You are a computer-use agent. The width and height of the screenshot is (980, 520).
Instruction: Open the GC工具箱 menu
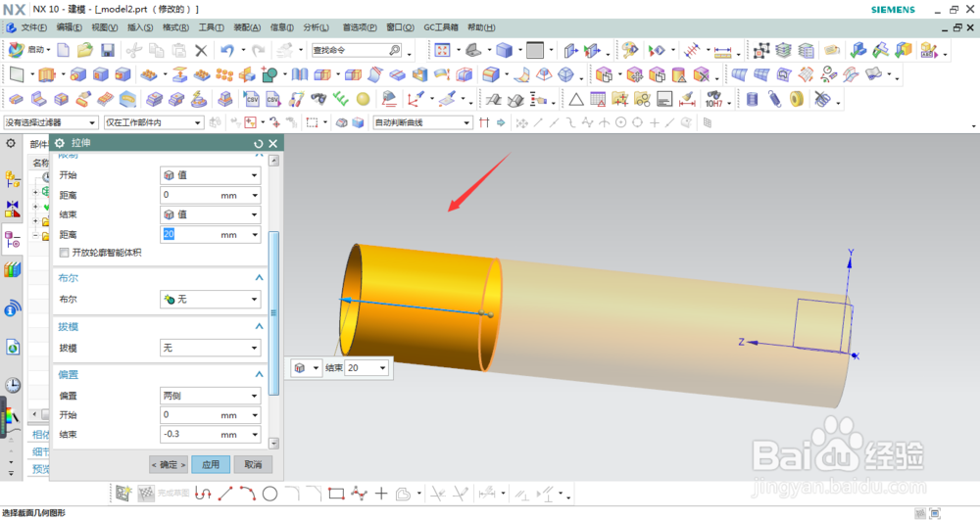pos(441,27)
